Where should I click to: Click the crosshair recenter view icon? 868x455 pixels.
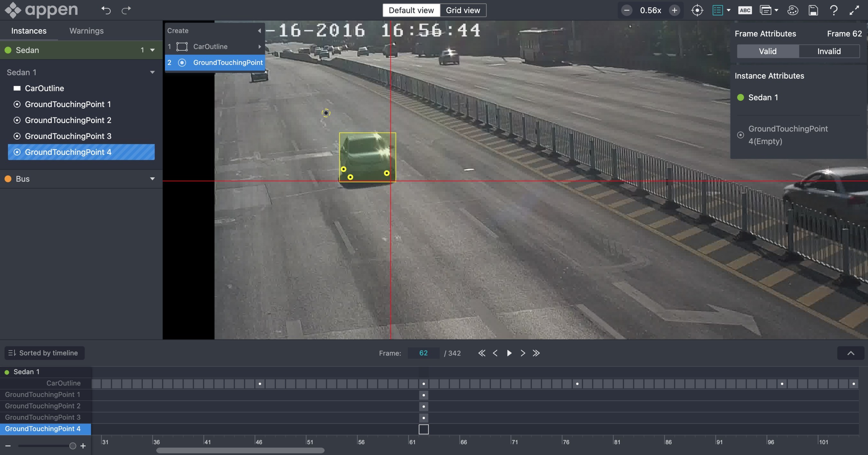click(x=697, y=10)
